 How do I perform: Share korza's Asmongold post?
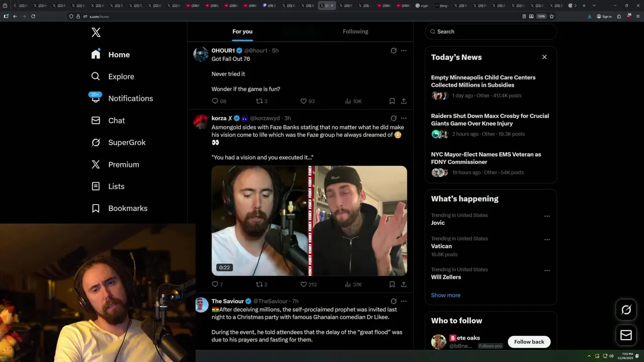point(404,285)
